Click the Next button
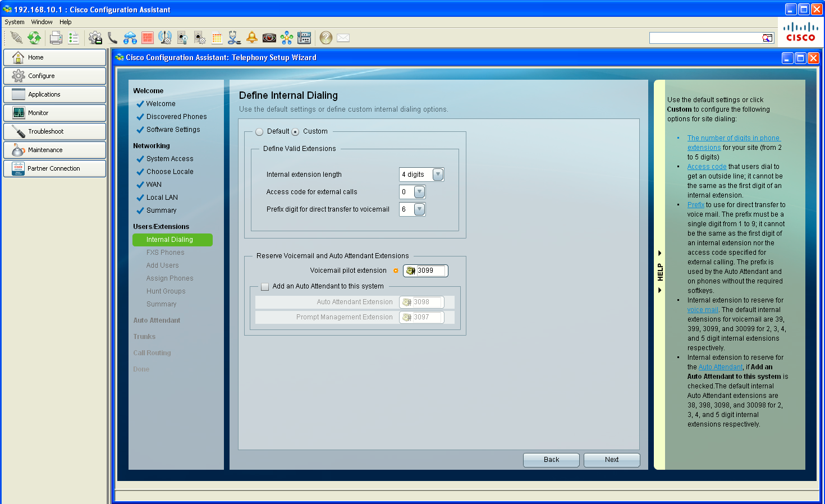The image size is (825, 504). pyautogui.click(x=612, y=460)
